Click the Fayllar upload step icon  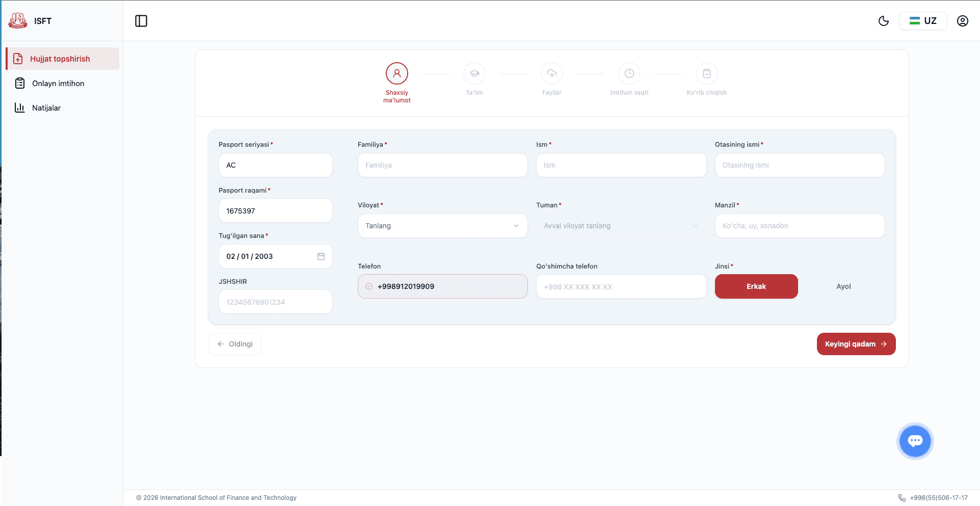tap(552, 73)
